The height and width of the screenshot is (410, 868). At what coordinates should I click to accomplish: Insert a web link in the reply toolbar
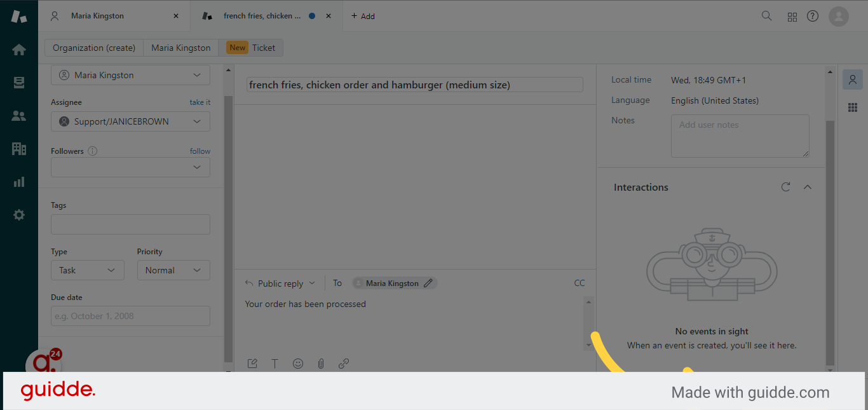pos(344,363)
